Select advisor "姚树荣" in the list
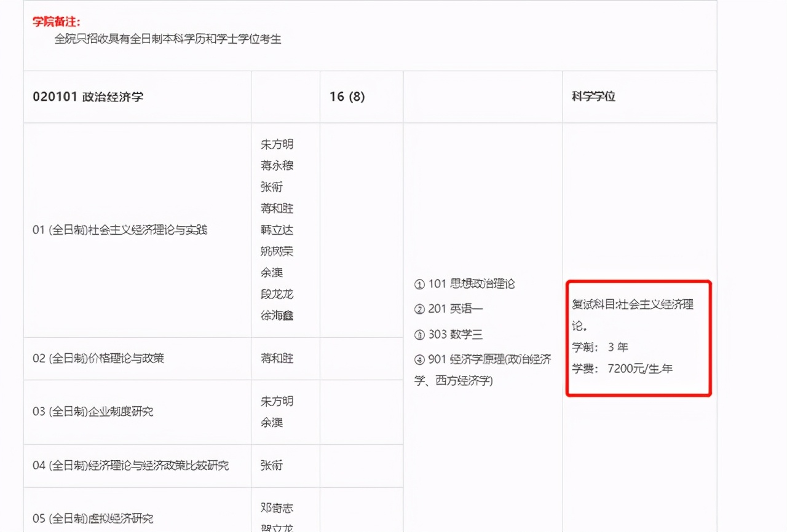Screen dimensions: 787x532 [277, 251]
